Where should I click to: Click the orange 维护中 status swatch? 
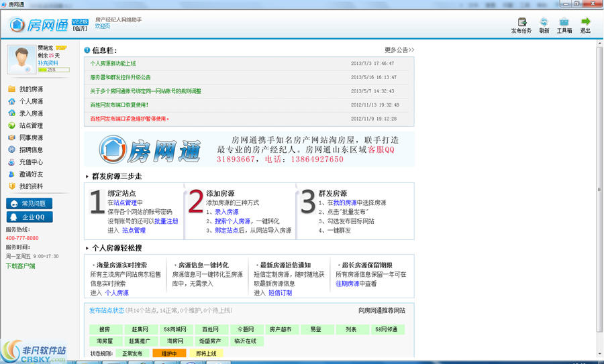coord(169,353)
